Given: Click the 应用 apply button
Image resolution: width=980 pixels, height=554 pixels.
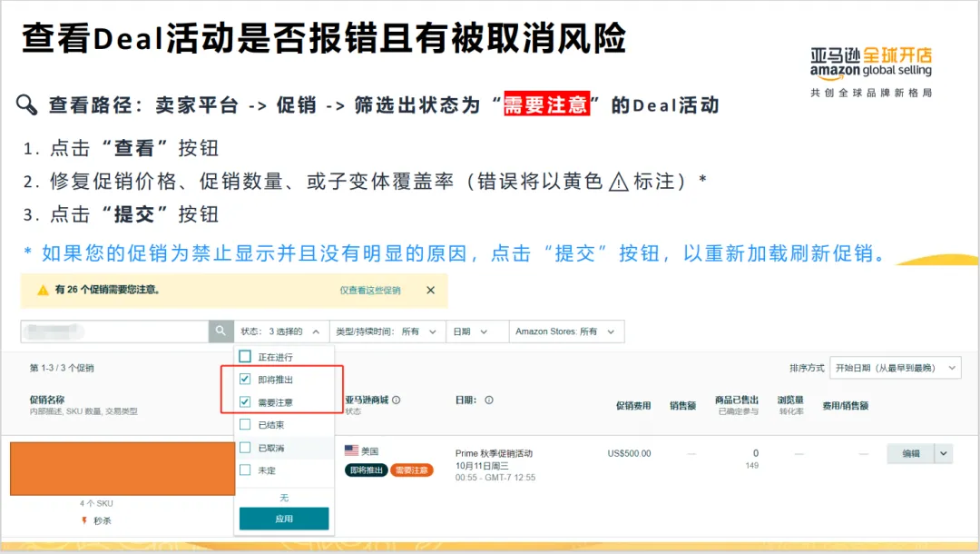Looking at the screenshot, I should pos(284,519).
